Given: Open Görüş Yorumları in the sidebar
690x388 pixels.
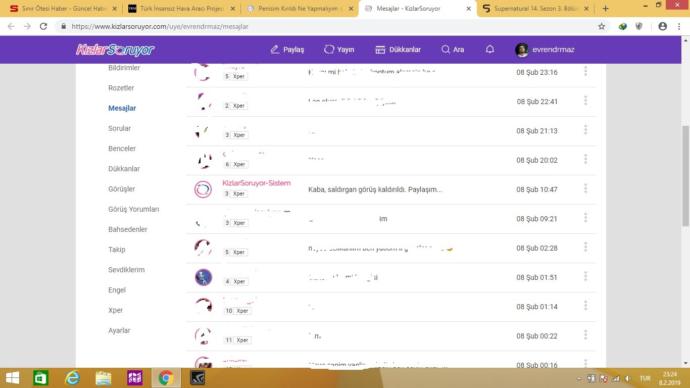Looking at the screenshot, I should click(x=133, y=209).
